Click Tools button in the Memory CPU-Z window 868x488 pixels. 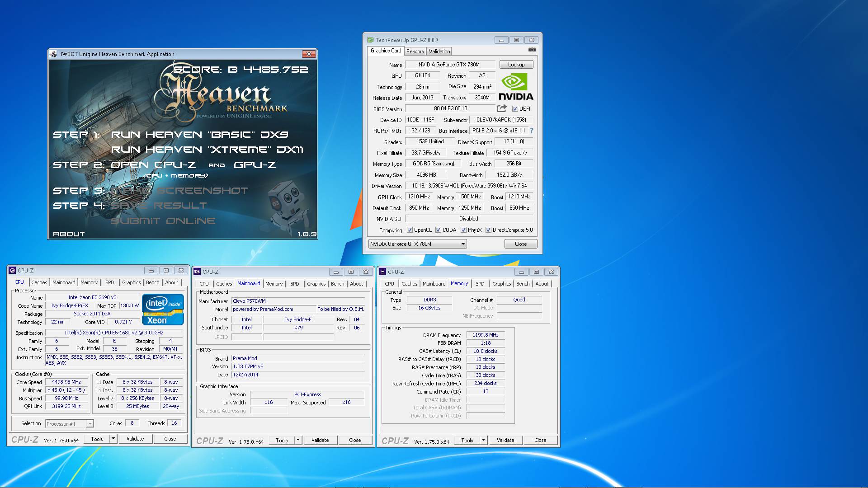467,440
